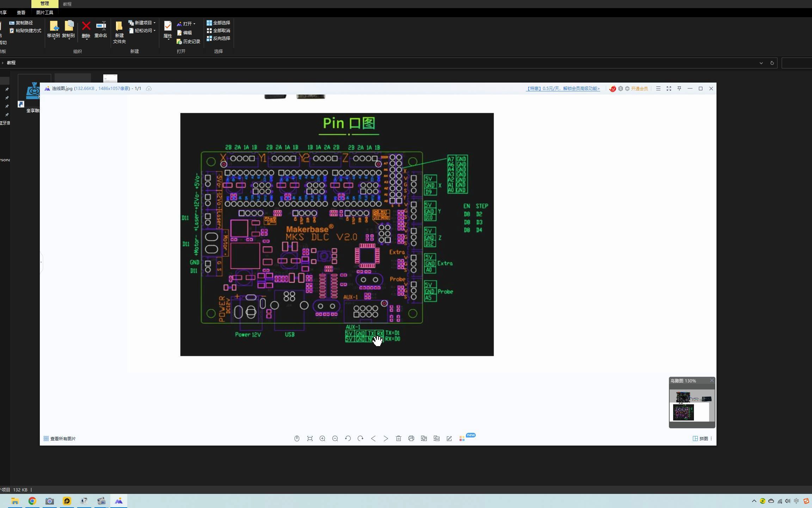
Task: Switch to the 图片工具 ribbon tab
Action: [x=45, y=12]
